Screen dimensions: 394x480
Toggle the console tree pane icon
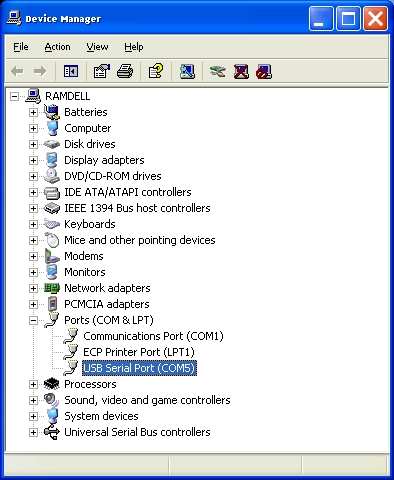click(71, 71)
